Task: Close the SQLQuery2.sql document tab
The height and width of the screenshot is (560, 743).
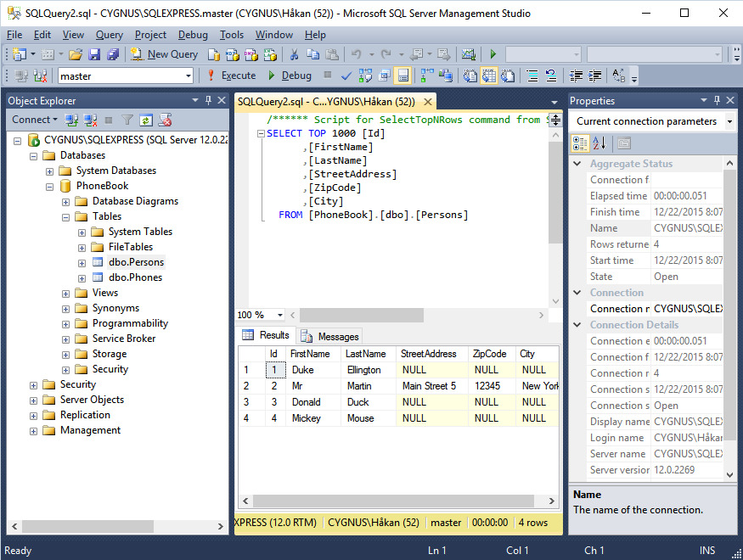Action: pos(428,102)
